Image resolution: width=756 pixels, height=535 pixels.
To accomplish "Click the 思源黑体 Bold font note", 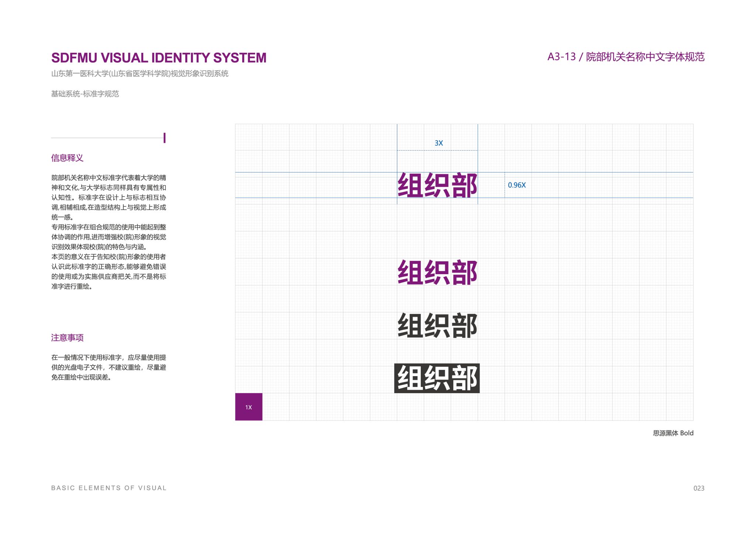I will [x=673, y=433].
